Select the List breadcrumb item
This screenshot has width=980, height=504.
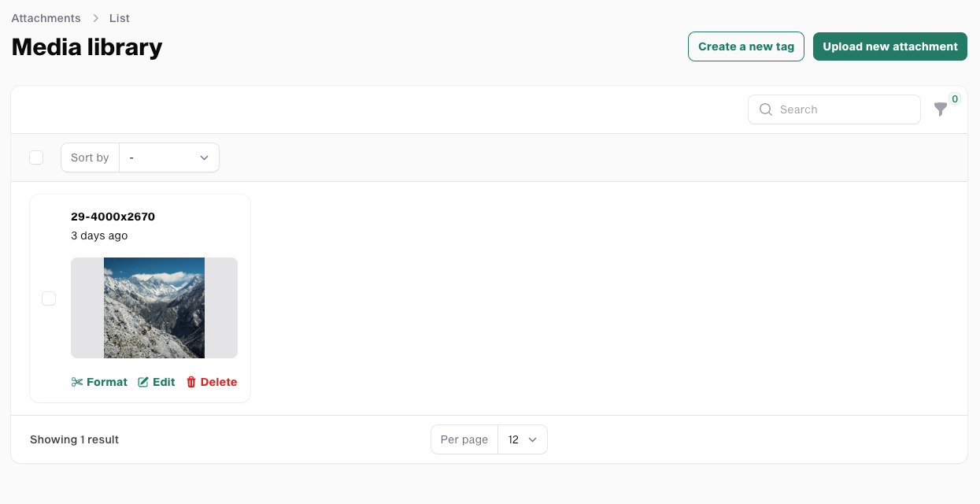click(x=119, y=18)
